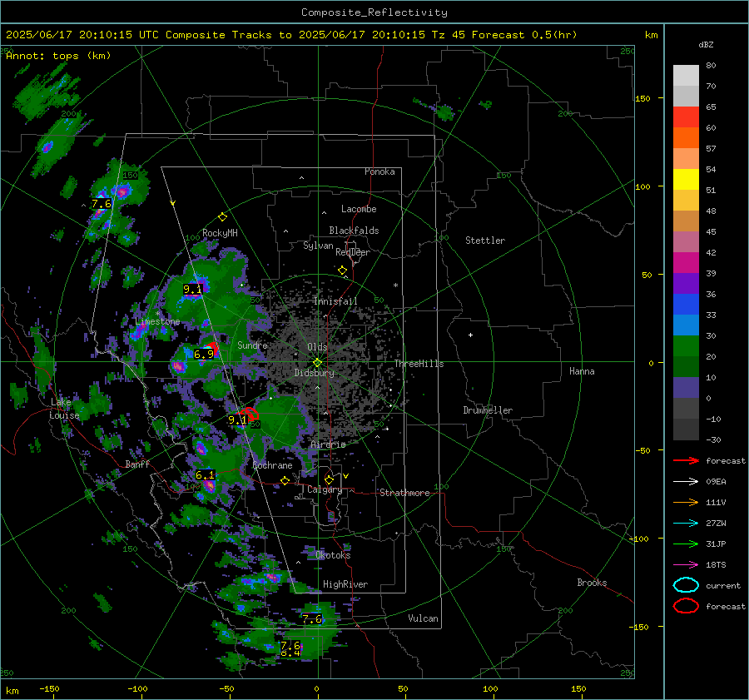Click the Lacombe town label

(x=359, y=209)
